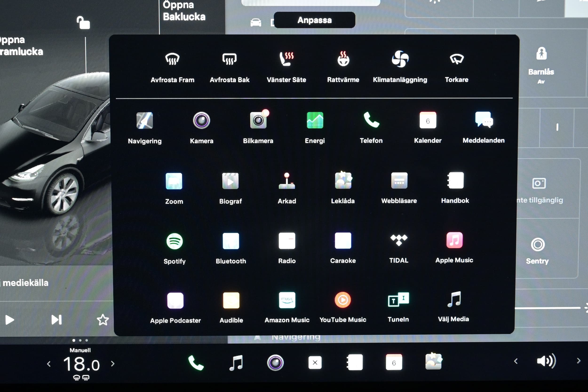This screenshot has width=588, height=392.
Task: Play media in the media player
Action: coord(9,320)
